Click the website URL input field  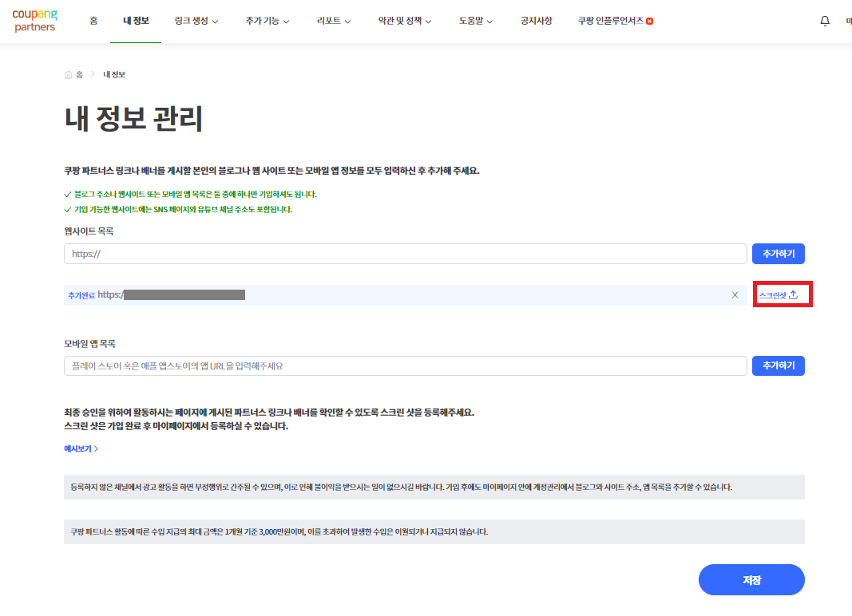(406, 254)
